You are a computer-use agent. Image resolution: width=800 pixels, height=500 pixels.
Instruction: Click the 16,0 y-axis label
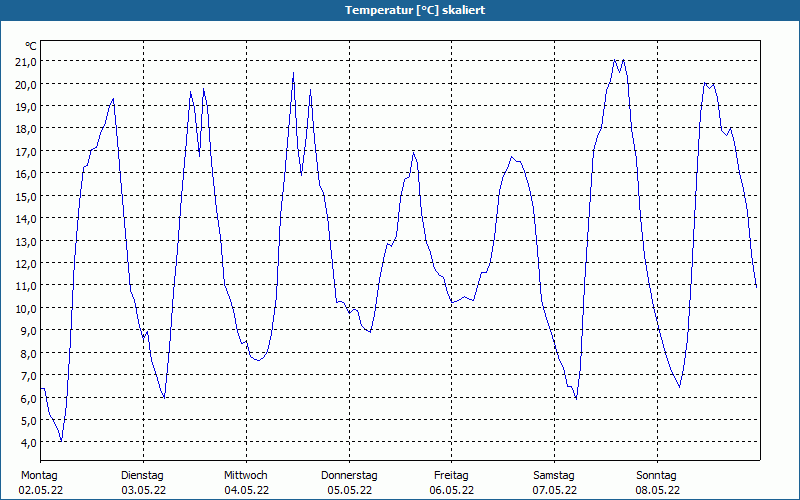pyautogui.click(x=26, y=174)
